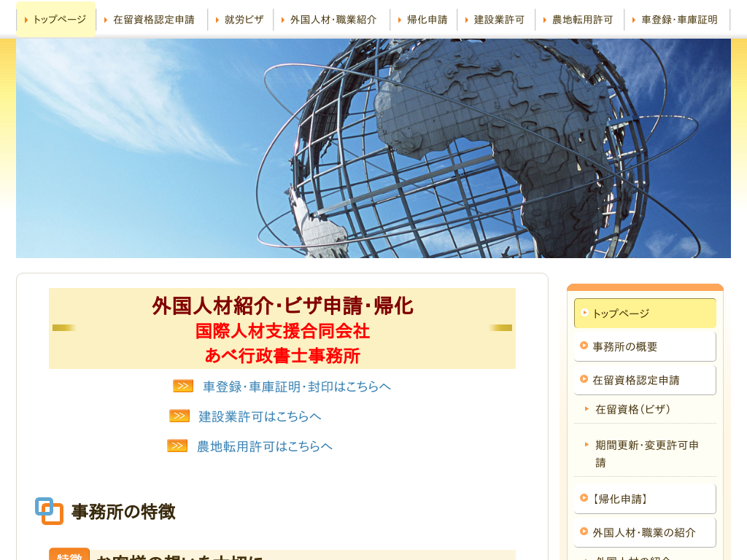
Task: Click orange arrow icon beside 建設業許可はこちらへ
Action: 179,416
